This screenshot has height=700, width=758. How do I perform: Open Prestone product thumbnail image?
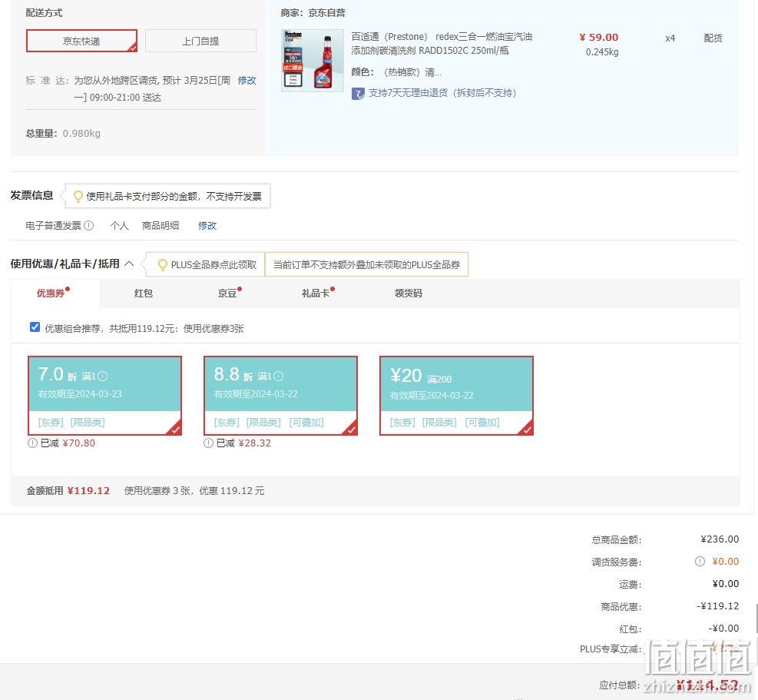coord(313,61)
